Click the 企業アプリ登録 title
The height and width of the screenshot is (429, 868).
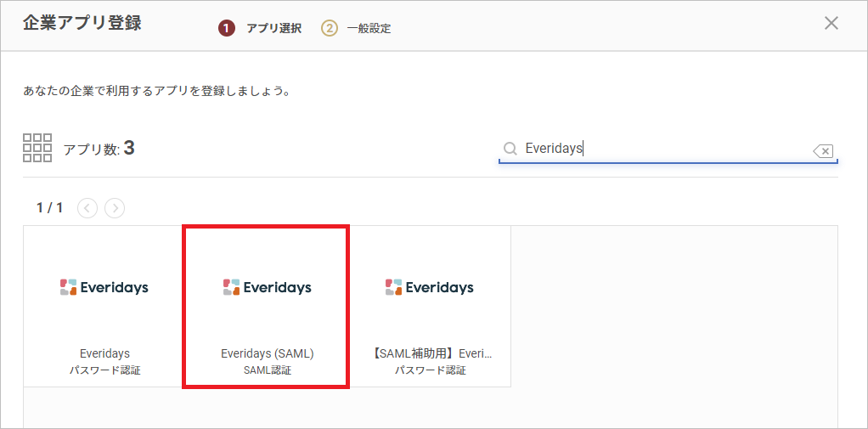(82, 23)
